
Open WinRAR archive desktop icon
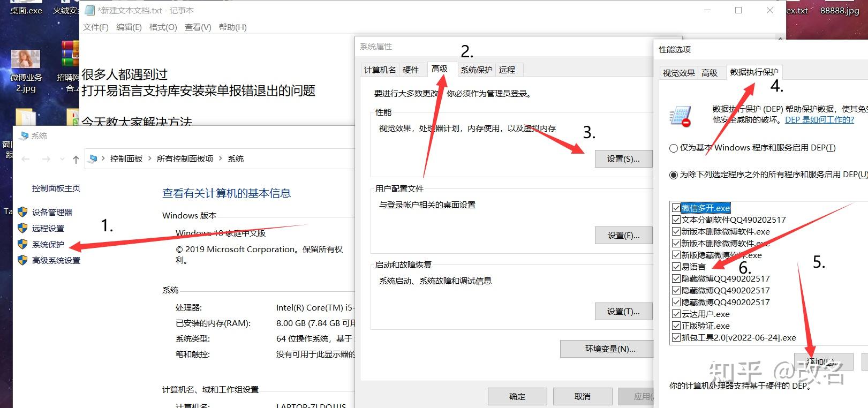point(70,54)
